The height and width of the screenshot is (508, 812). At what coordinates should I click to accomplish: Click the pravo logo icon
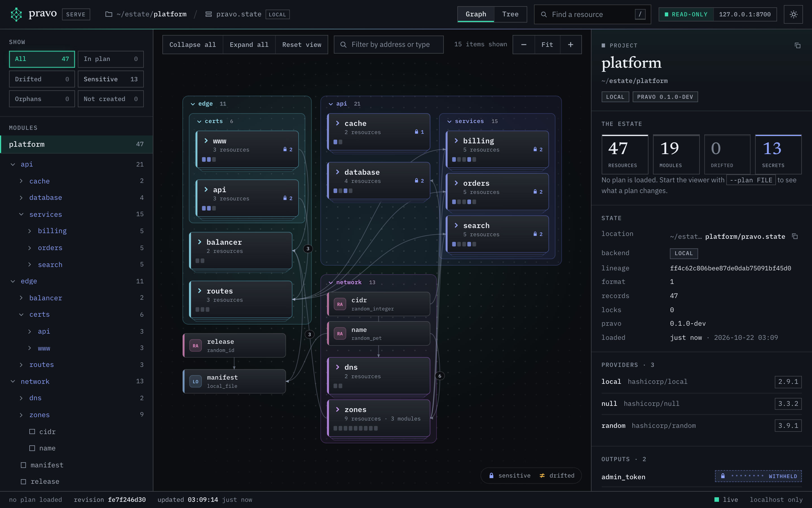(x=16, y=14)
